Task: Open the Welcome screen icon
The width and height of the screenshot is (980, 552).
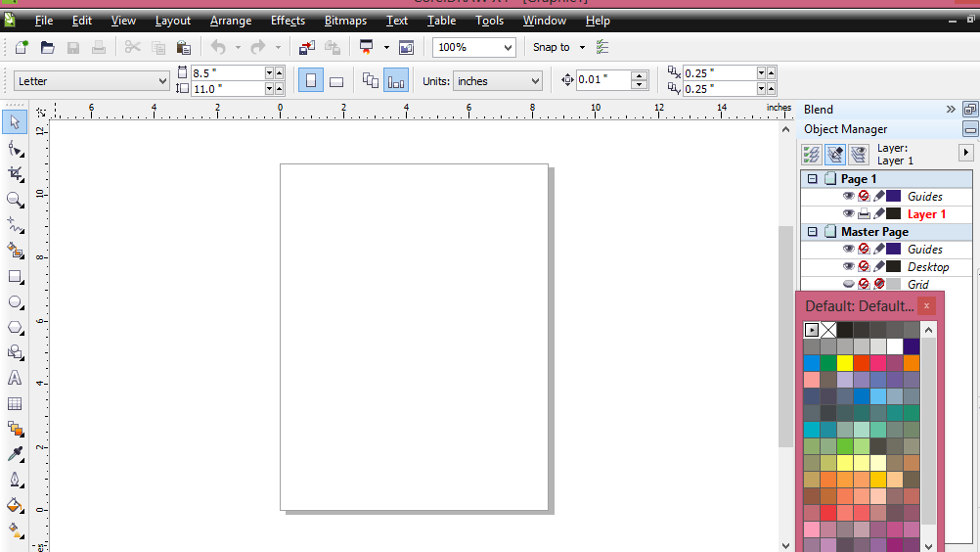Action: tap(407, 48)
